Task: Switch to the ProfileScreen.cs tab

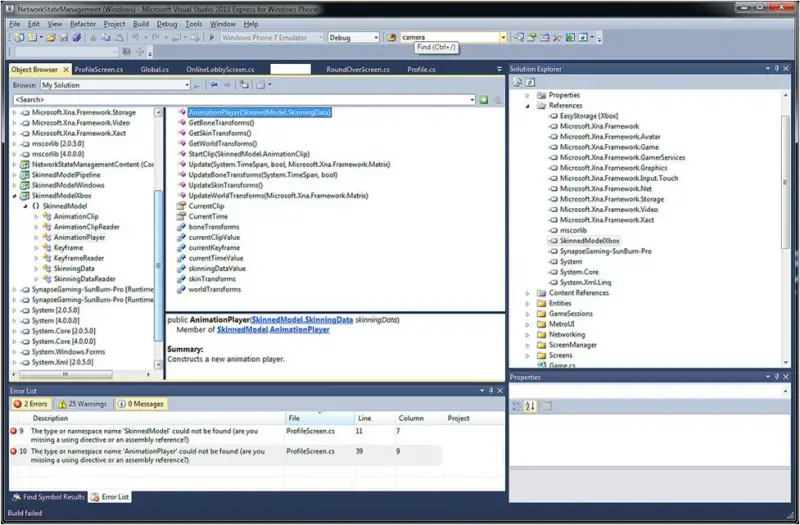Action: click(x=98, y=69)
